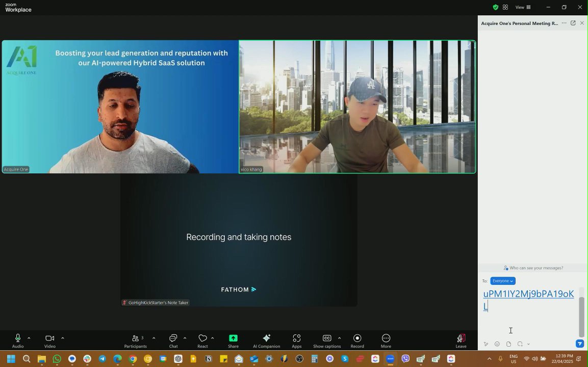The width and height of the screenshot is (588, 367).
Task: Open the Participants panel
Action: pos(135,341)
